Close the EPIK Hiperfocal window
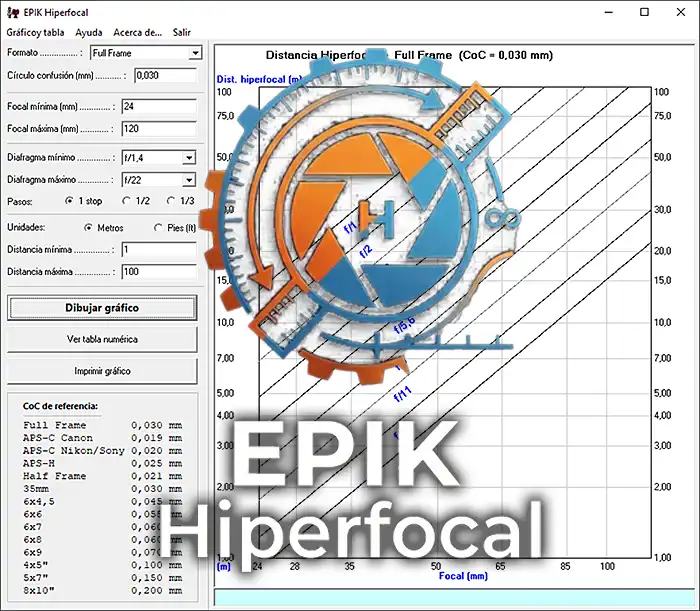Screen dimensions: 700x611 [680, 12]
